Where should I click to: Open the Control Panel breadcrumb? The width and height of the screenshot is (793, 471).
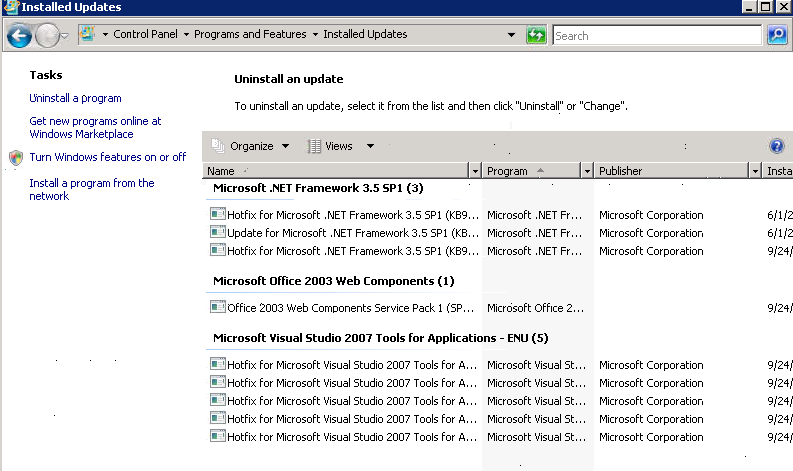coord(145,34)
